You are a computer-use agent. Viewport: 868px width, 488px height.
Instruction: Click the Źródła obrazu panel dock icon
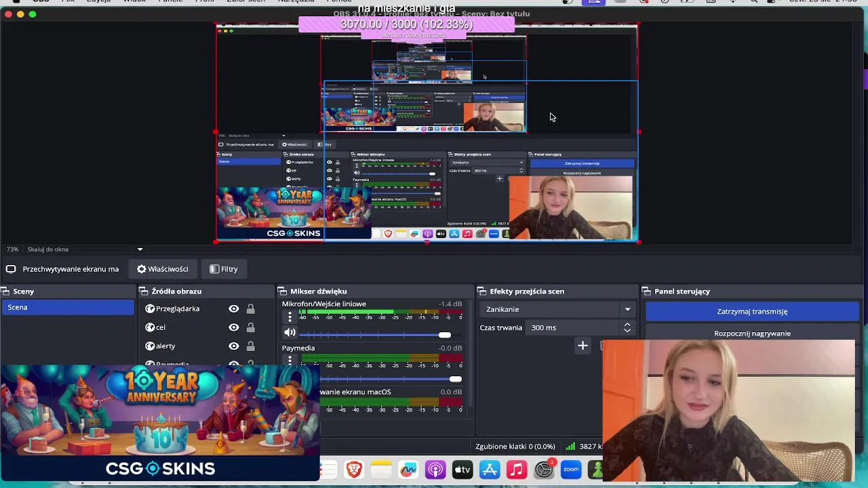pyautogui.click(x=144, y=291)
